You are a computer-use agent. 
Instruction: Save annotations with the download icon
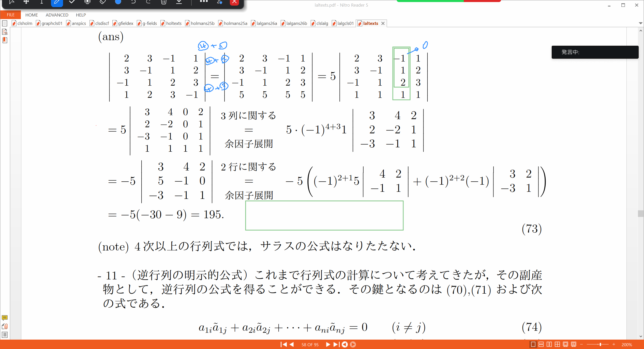tap(179, 2)
